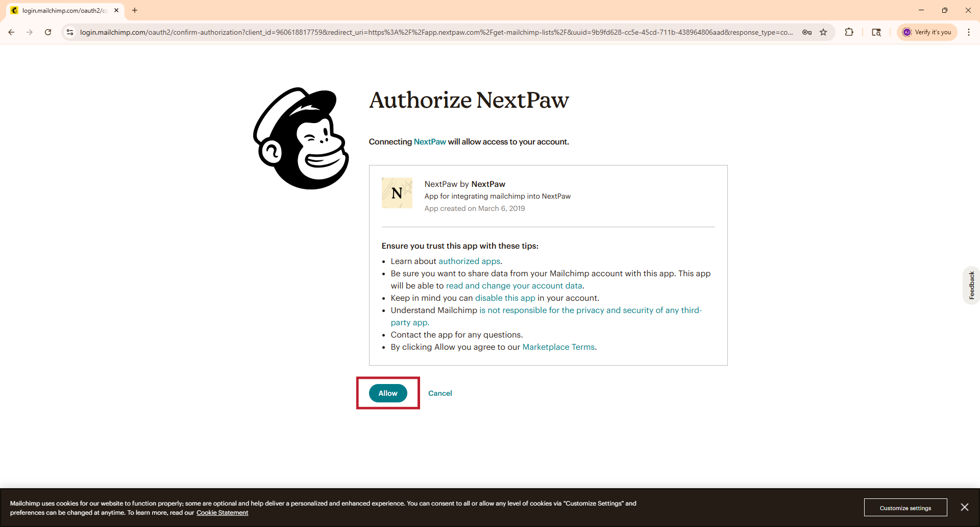
Task: Open the Chrome three-dot menu
Action: tap(969, 32)
